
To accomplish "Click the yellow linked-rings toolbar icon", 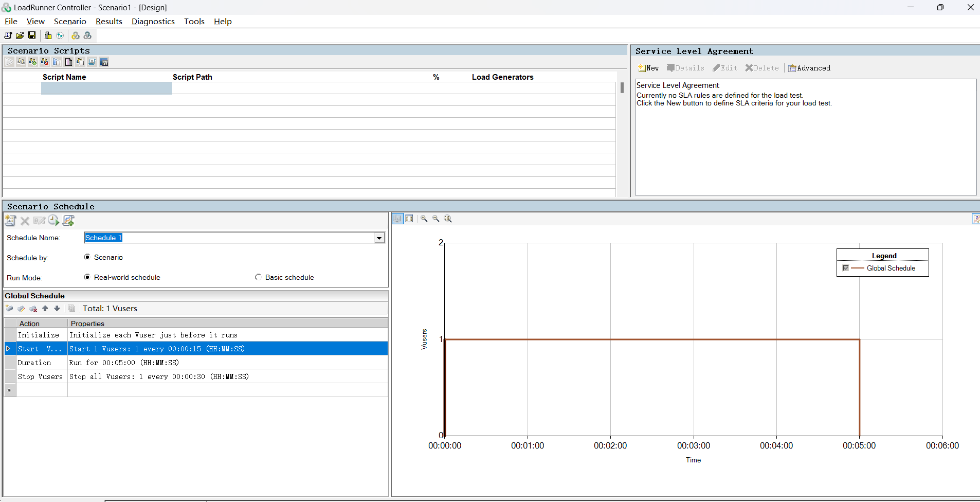I will (76, 35).
